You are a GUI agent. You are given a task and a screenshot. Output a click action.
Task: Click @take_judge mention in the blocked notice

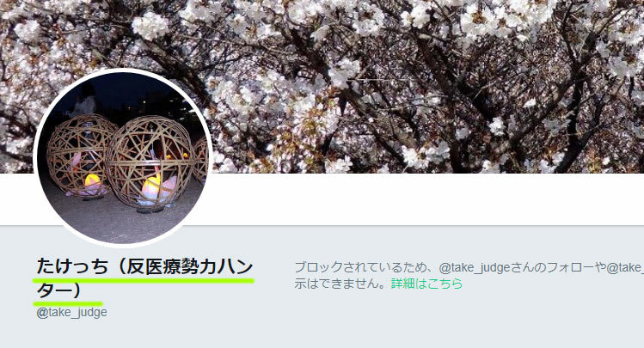pos(475,267)
